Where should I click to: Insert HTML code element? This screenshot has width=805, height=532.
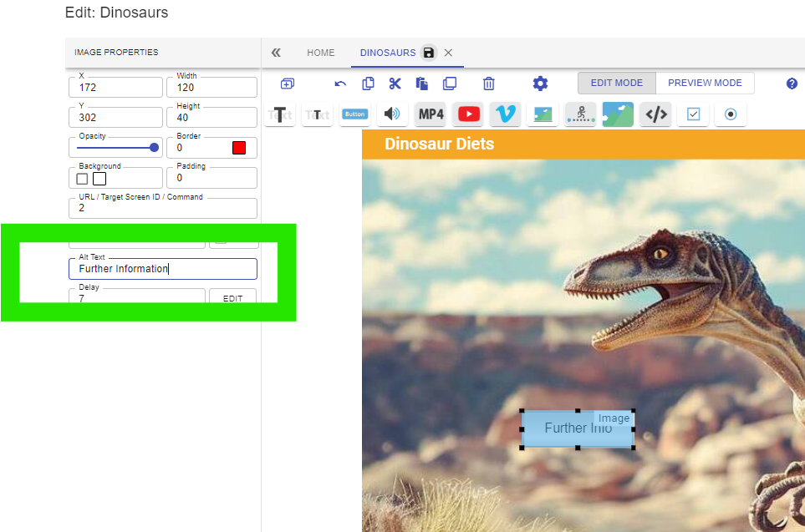656,114
